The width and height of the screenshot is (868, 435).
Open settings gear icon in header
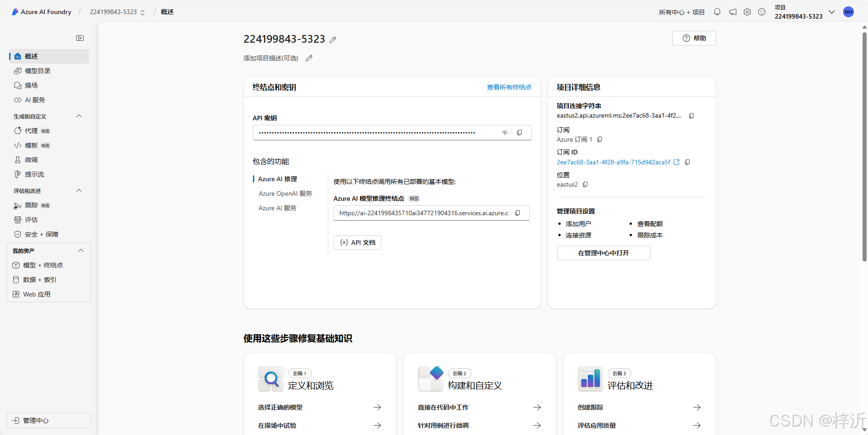747,12
